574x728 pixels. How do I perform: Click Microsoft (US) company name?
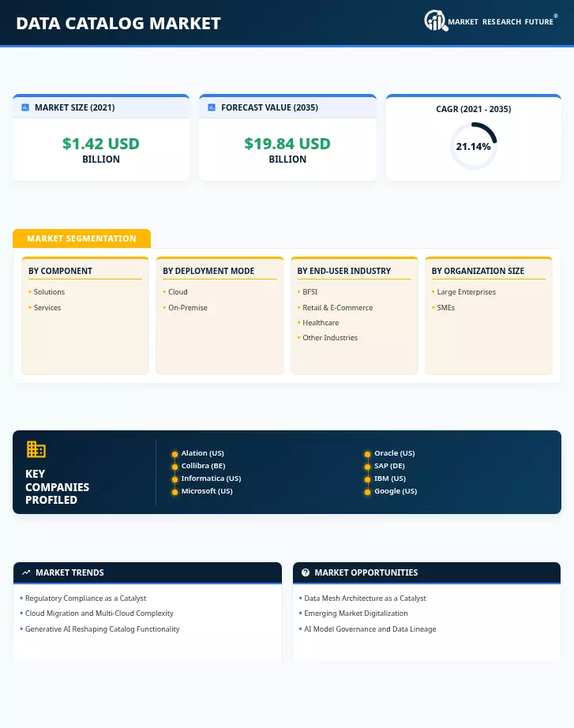pos(207,491)
